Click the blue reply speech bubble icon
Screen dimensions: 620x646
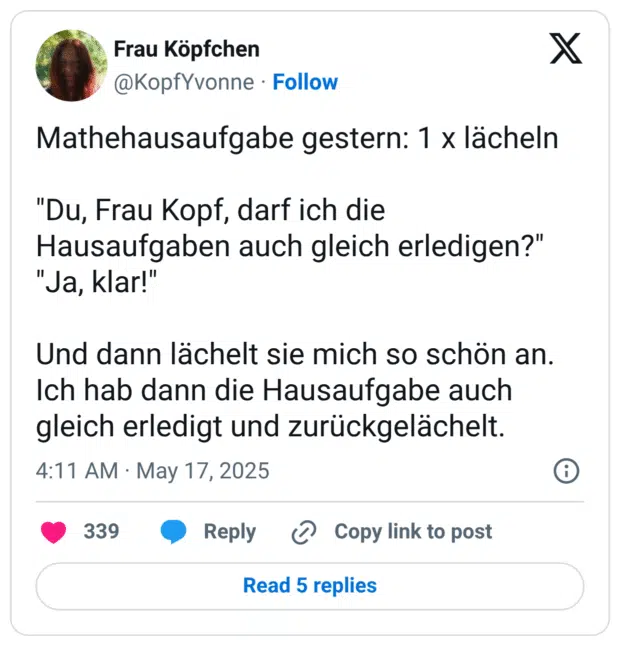pos(174,532)
